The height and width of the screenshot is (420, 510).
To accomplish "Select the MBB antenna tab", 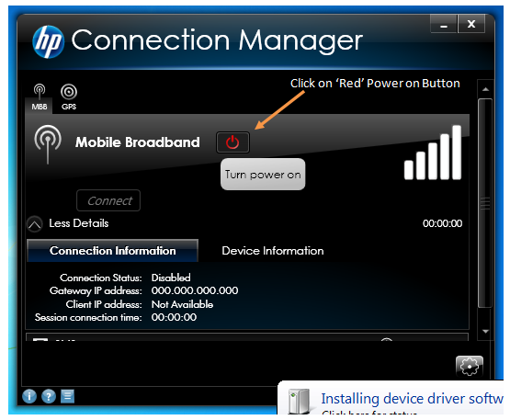I will coord(39,97).
